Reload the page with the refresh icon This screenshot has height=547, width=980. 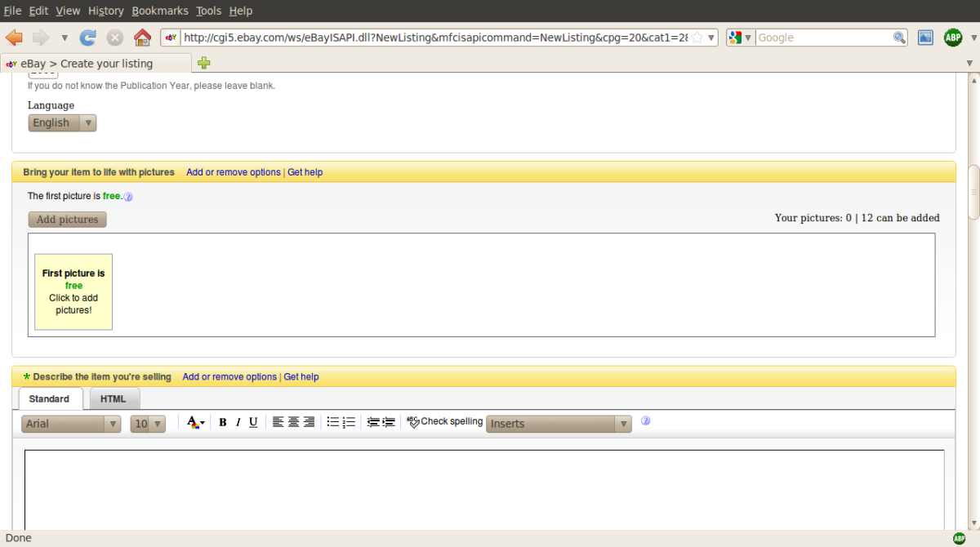click(x=87, y=38)
